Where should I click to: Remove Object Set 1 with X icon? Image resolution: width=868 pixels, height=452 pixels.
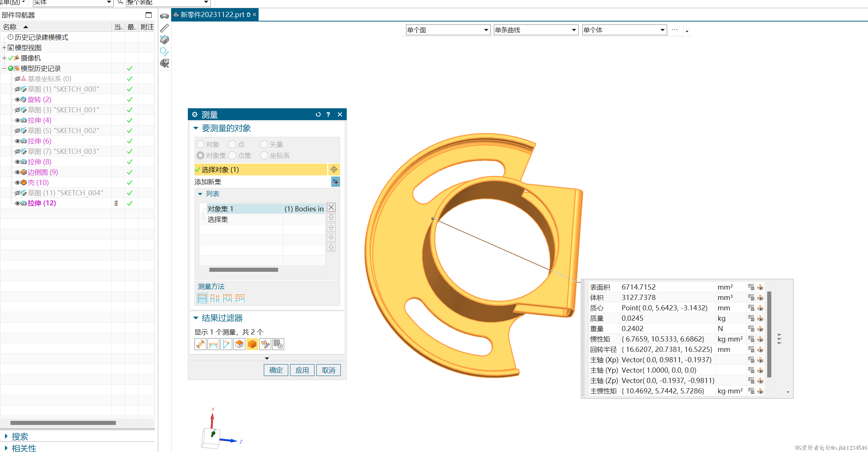tap(331, 208)
